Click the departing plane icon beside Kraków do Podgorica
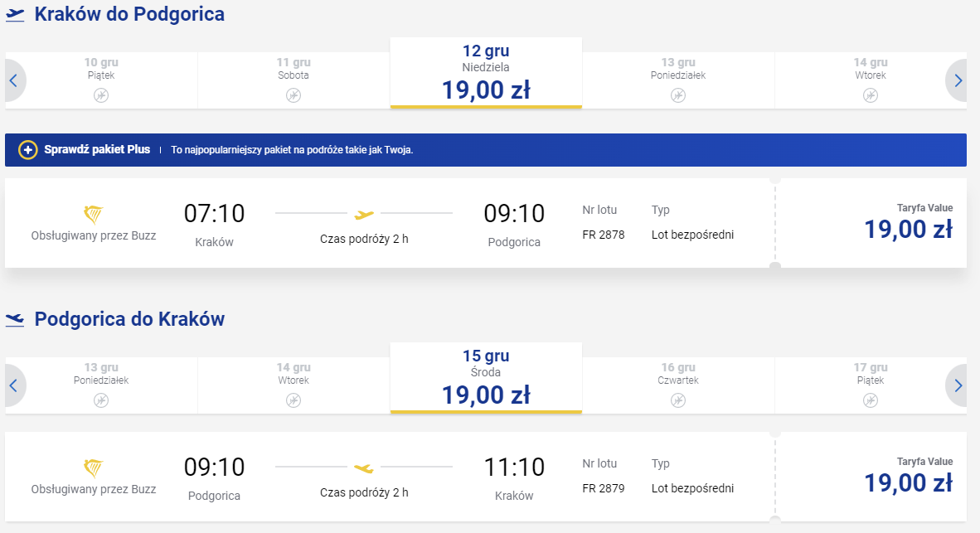This screenshot has width=980, height=533. (x=15, y=15)
